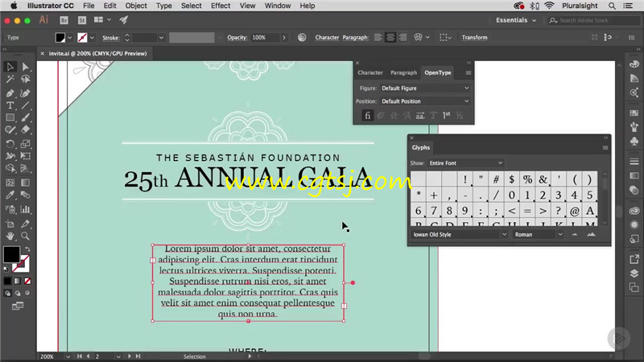Select the Gradient tool

pos(25,183)
